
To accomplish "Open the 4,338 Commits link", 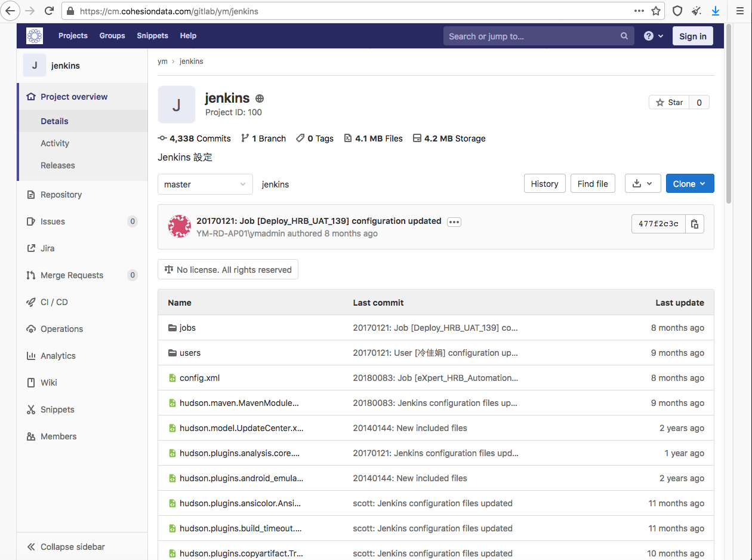I will (194, 139).
